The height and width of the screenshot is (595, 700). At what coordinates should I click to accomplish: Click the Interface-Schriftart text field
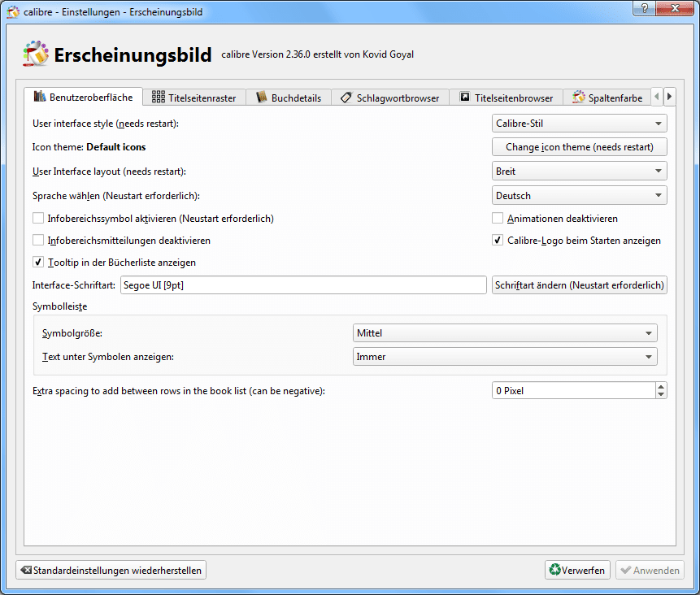[303, 284]
